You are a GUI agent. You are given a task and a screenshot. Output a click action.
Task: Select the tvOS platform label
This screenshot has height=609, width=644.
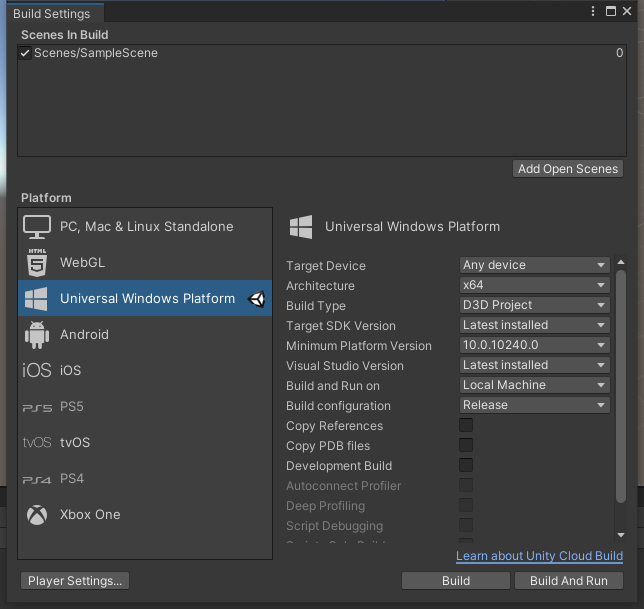[x=75, y=443]
